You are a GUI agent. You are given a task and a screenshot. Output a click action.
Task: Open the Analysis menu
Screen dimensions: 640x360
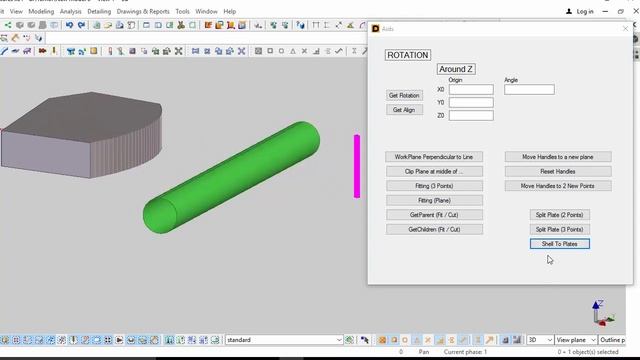tap(70, 11)
